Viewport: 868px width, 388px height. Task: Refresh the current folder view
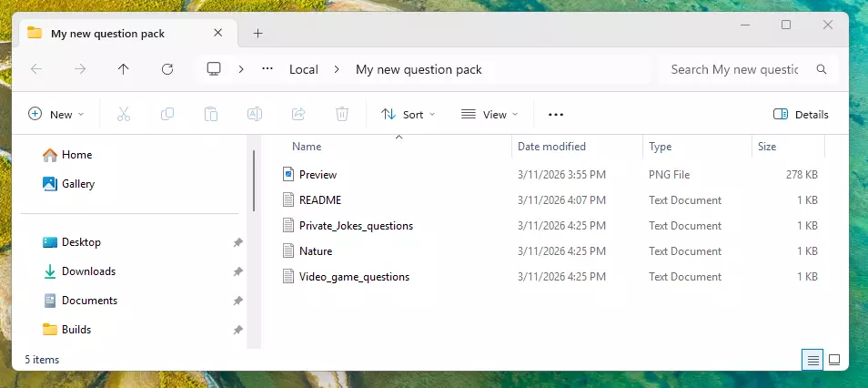coord(167,69)
